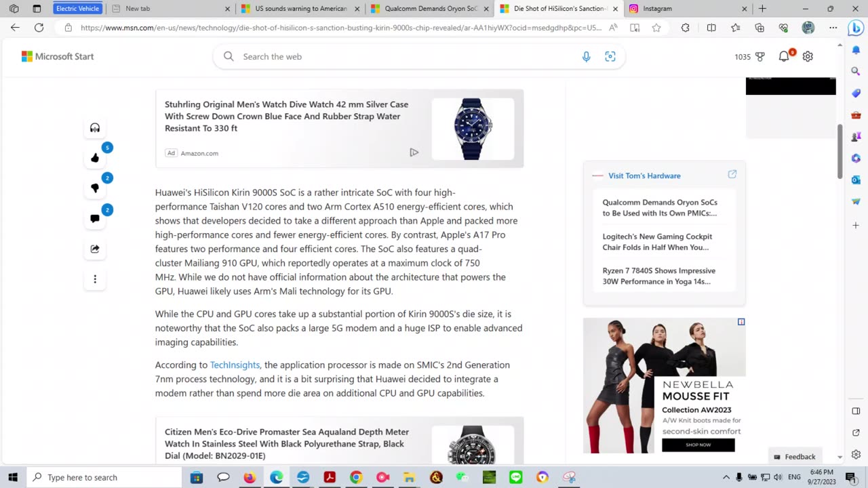The image size is (868, 488).
Task: Click the Windows taskbar search box
Action: tap(104, 477)
